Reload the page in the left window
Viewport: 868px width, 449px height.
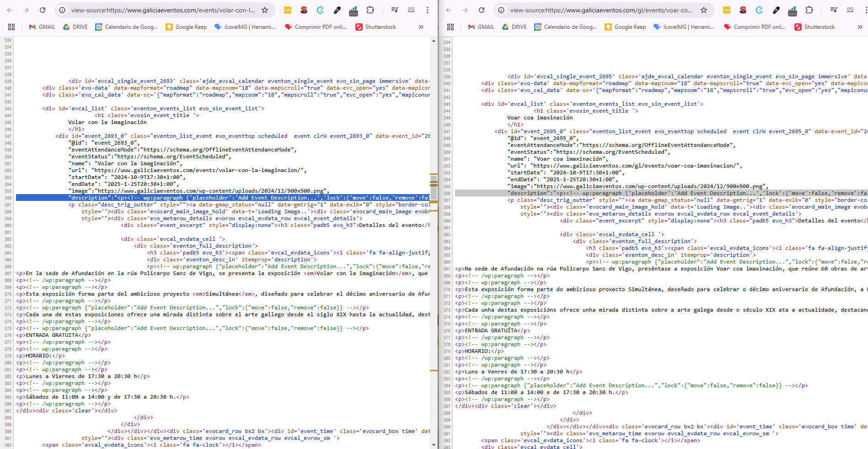point(43,10)
